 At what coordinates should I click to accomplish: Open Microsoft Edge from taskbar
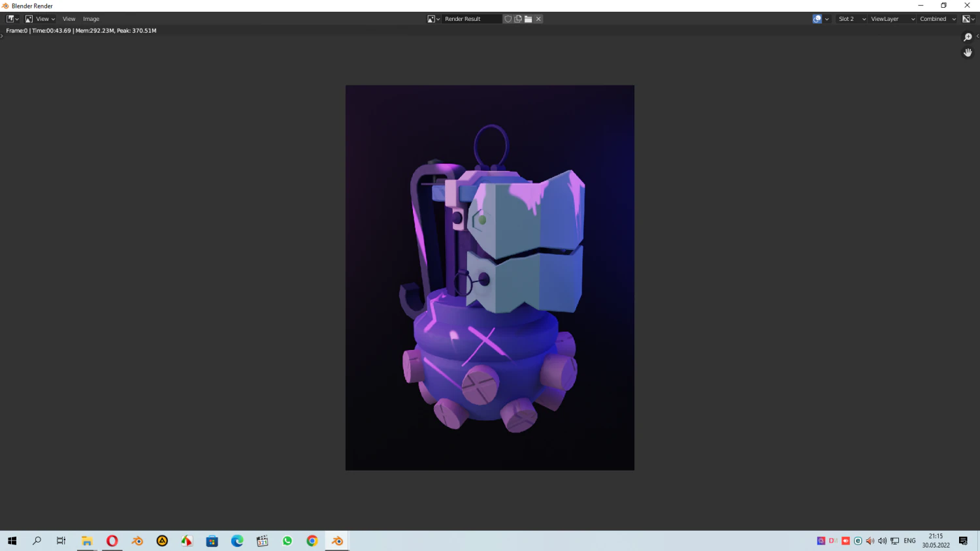coord(237,541)
